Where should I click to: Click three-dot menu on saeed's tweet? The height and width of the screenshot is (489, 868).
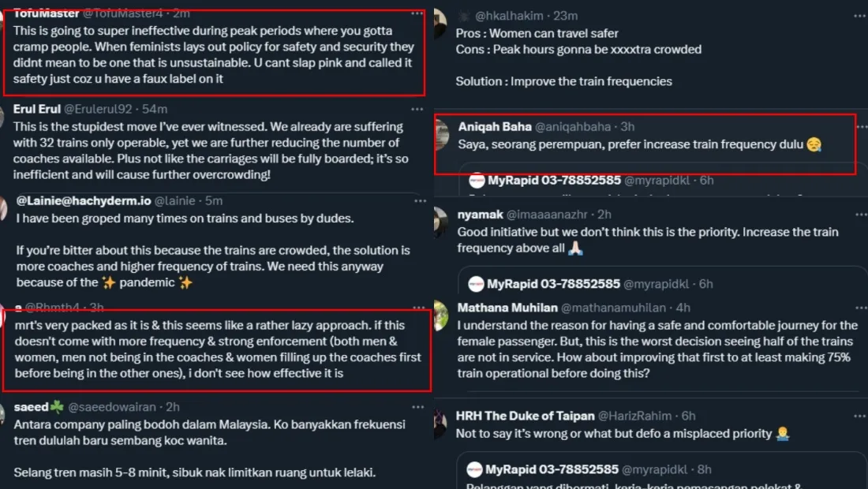[417, 407]
